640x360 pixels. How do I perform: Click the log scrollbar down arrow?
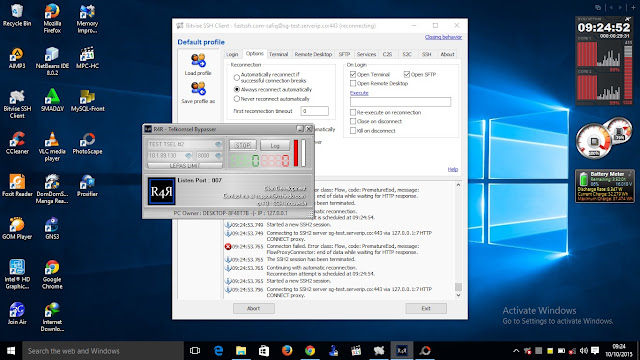coord(458,295)
